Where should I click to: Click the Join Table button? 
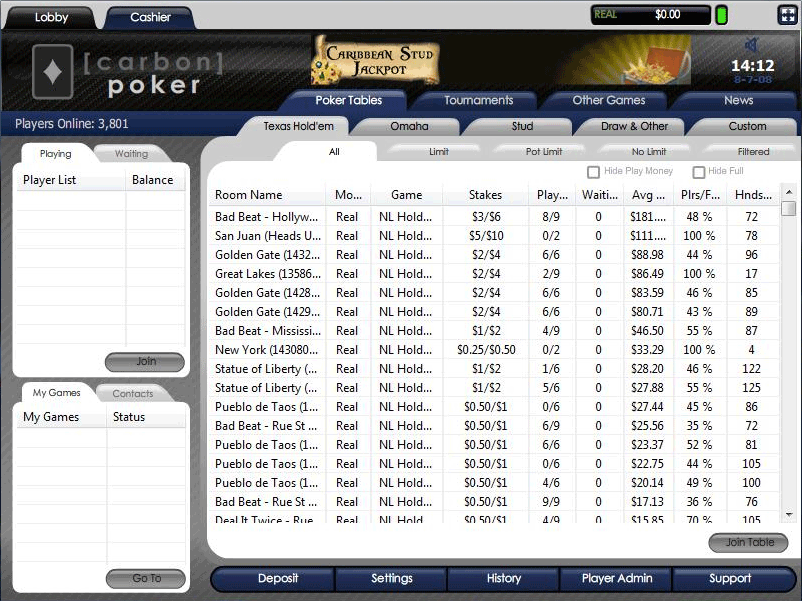748,543
